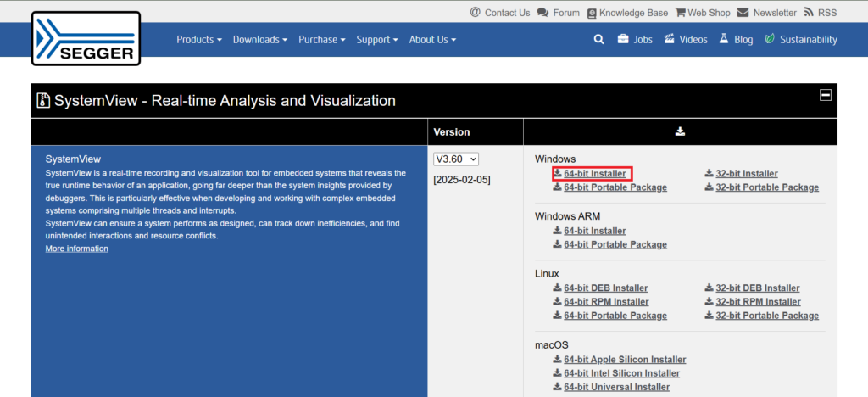Open the RSS link
The width and height of the screenshot is (868, 397).
click(827, 13)
